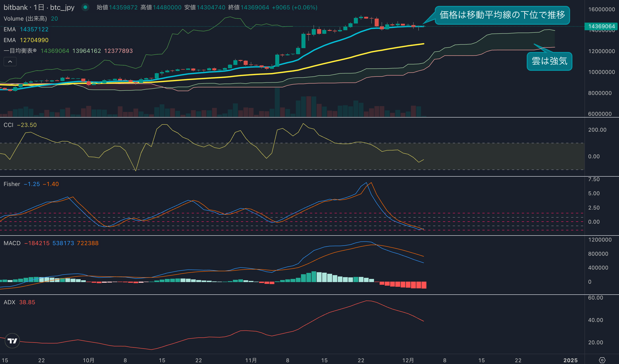Open the Fisher indicator legend
Image resolution: width=619 pixels, height=364 pixels.
click(12, 184)
